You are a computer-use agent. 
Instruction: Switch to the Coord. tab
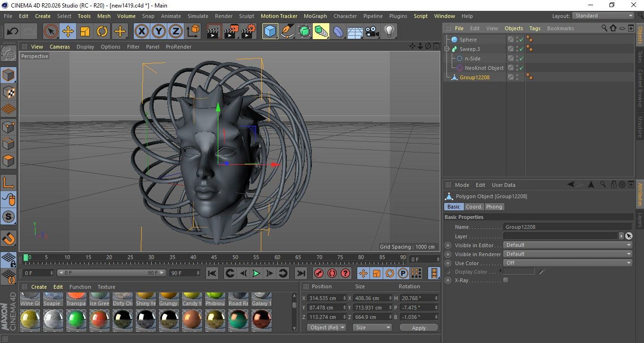474,207
